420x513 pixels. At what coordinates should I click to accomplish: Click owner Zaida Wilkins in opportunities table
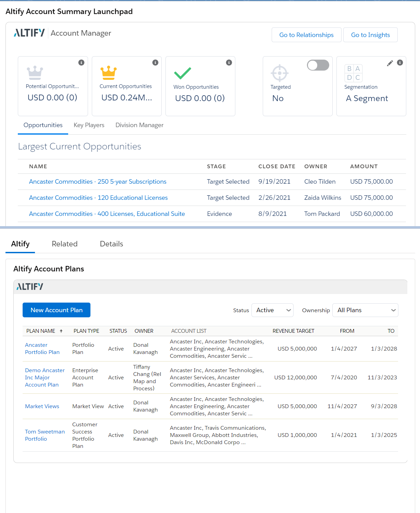(323, 198)
